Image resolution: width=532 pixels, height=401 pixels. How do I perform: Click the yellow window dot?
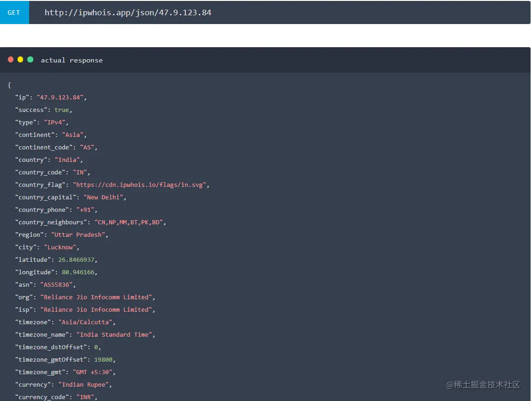(20, 59)
